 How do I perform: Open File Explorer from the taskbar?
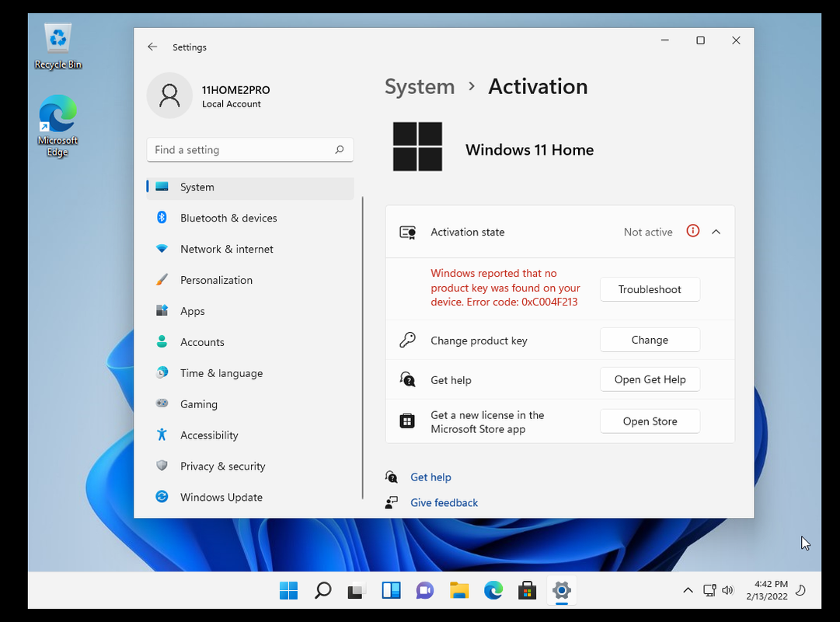coord(459,590)
